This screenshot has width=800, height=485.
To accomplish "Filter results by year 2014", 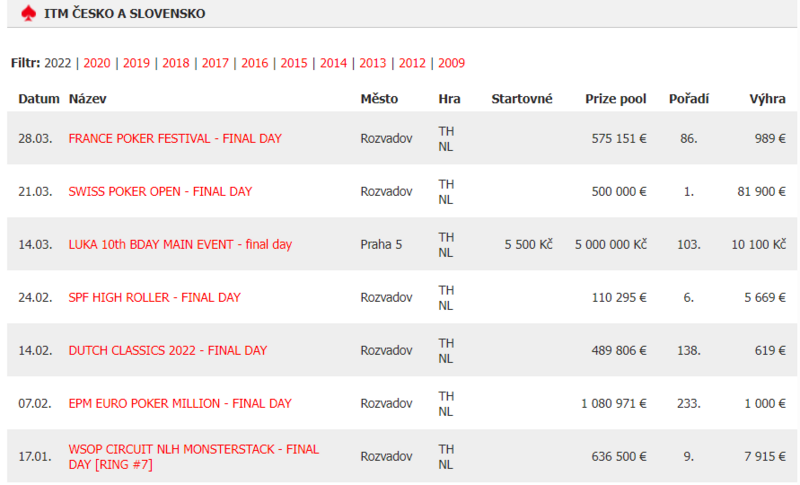I will click(x=333, y=63).
